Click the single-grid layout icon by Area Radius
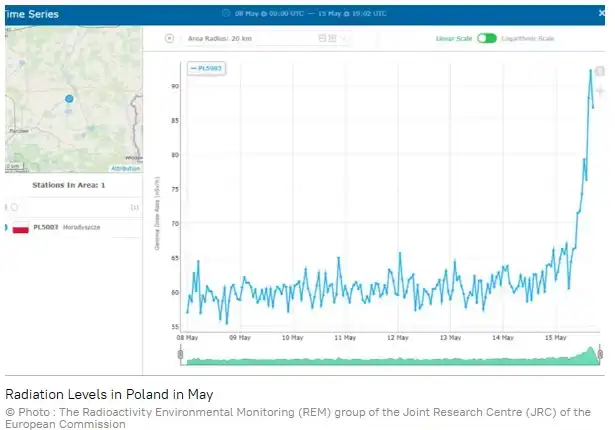Viewport: 615px width, 430px height. pos(321,38)
